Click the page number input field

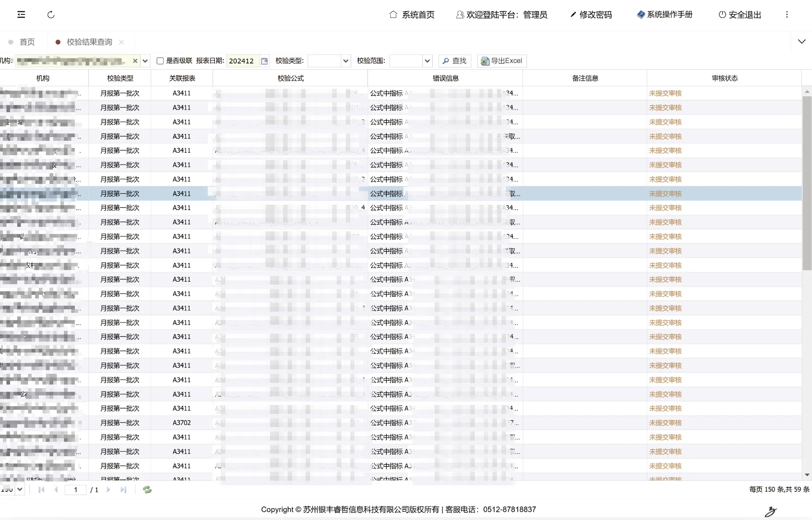tap(76, 490)
